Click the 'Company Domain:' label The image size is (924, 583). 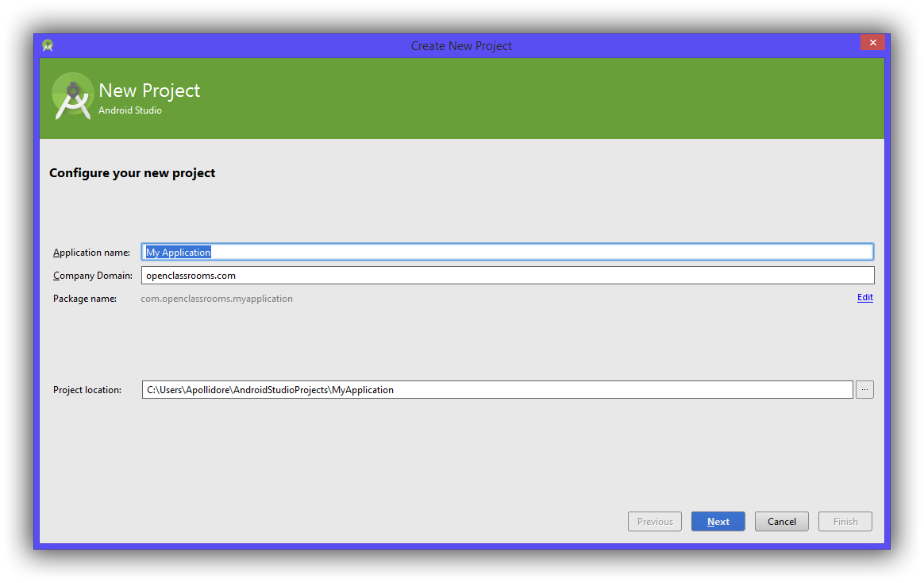coord(93,276)
